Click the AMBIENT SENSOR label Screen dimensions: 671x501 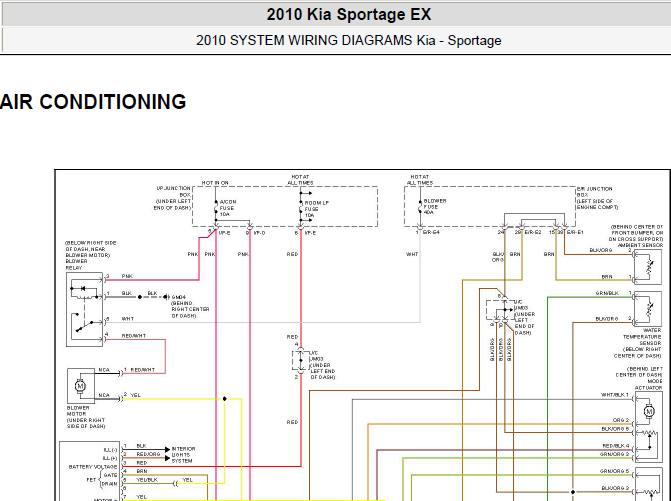pyautogui.click(x=636, y=236)
